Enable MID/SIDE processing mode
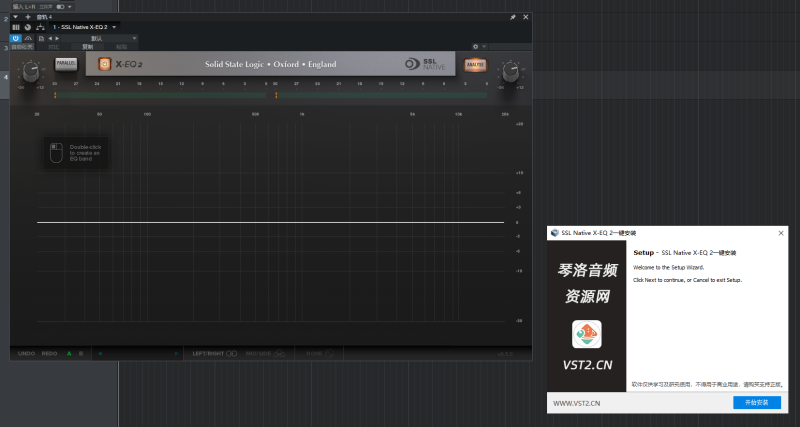Image resolution: width=800 pixels, height=427 pixels. click(x=265, y=354)
